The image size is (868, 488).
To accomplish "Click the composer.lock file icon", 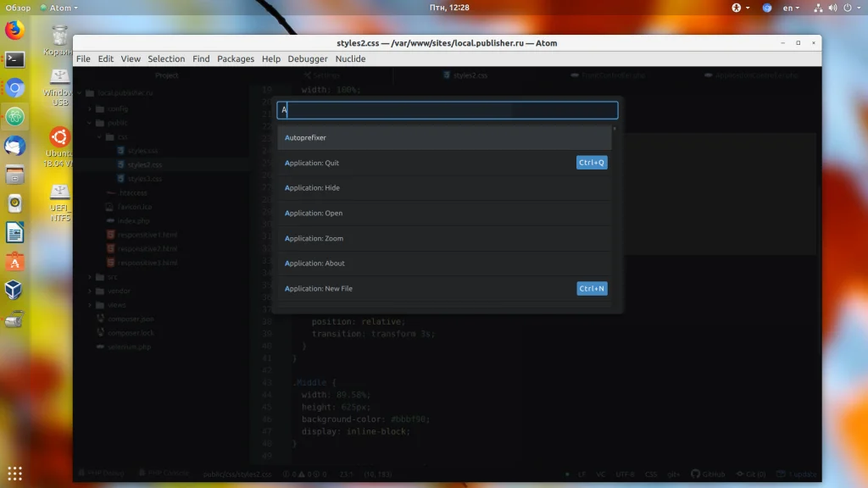I will [100, 332].
